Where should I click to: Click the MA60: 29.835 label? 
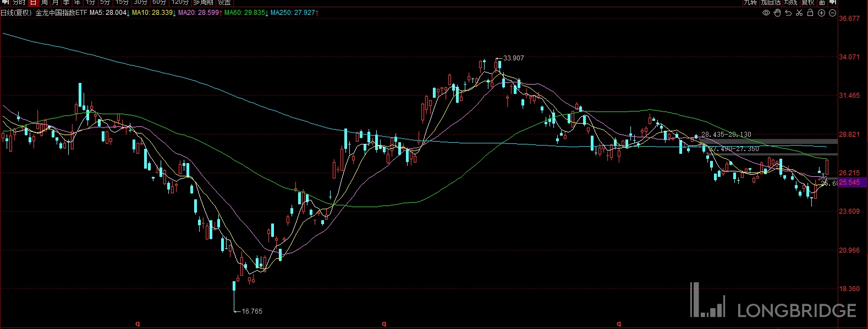tap(245, 13)
